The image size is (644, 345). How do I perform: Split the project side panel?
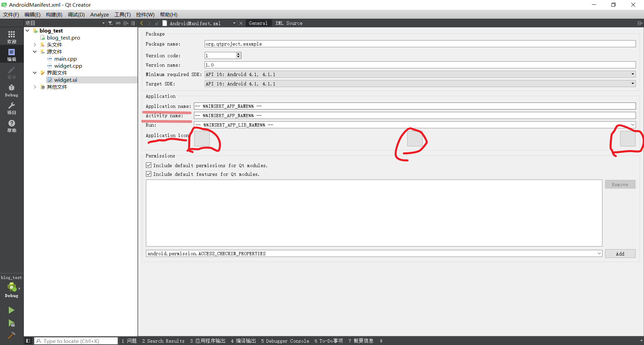click(x=126, y=23)
